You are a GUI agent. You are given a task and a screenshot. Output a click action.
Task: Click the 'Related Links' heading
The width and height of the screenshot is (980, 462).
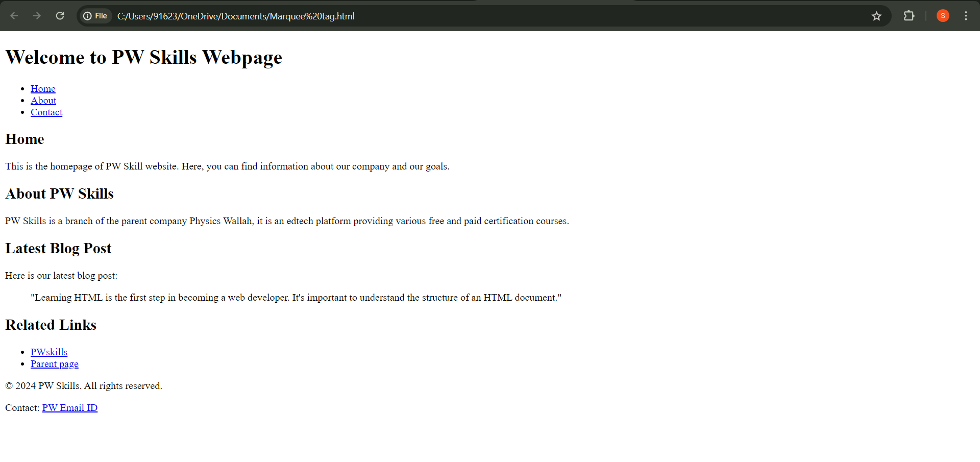[x=51, y=325]
